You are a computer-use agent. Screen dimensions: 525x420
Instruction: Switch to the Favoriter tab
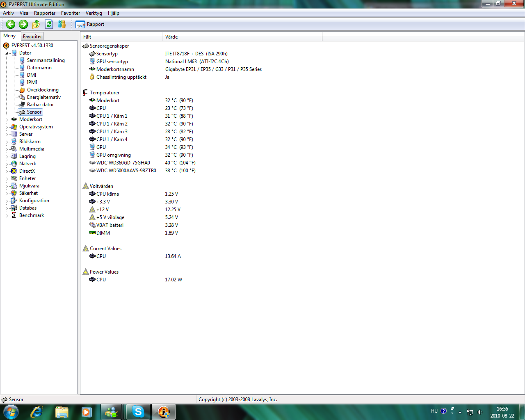click(32, 37)
